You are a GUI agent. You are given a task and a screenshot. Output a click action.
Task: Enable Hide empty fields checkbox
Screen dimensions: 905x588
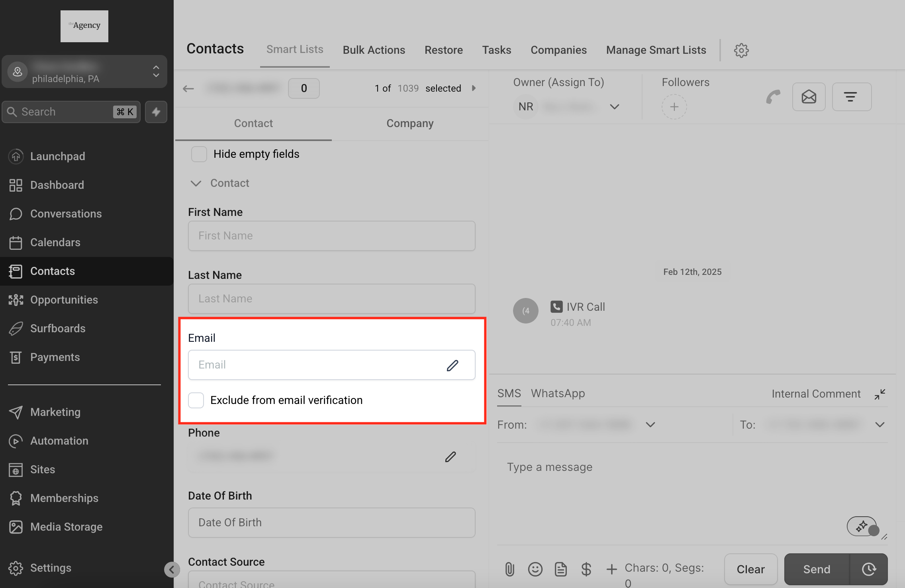pyautogui.click(x=199, y=154)
